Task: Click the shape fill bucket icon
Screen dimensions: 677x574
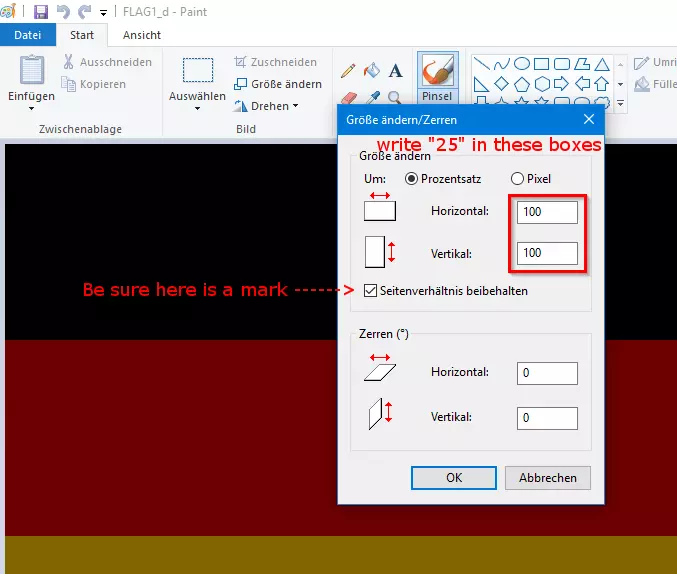Action: [642, 84]
